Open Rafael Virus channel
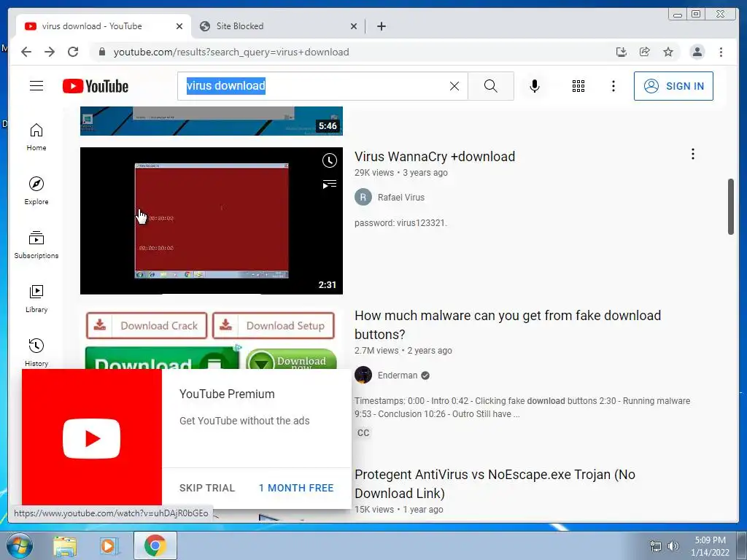Image resolution: width=747 pixels, height=560 pixels. coord(401,197)
